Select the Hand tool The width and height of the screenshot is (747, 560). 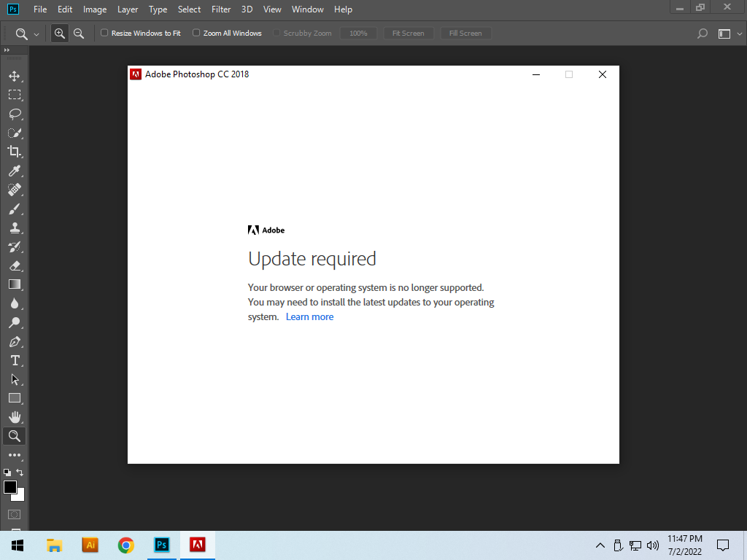(15, 417)
